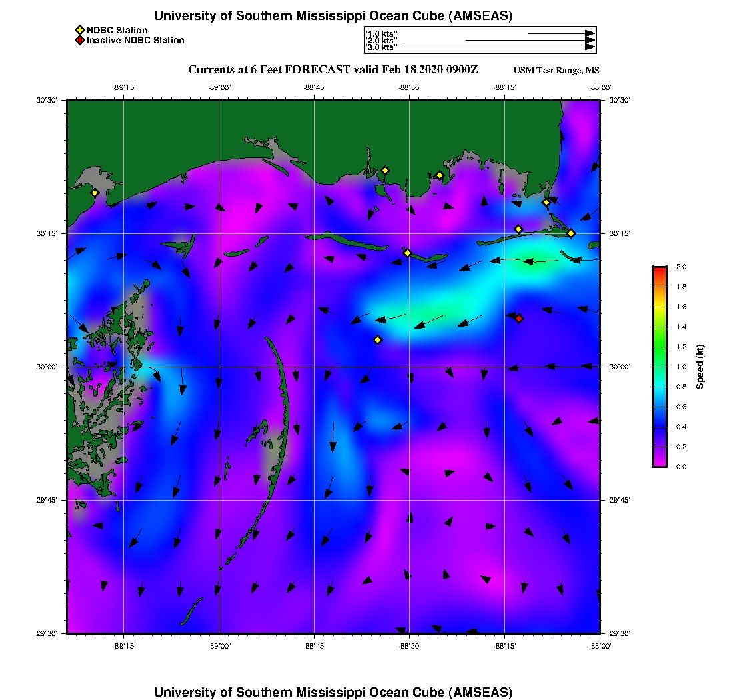Click the 3.0 kts arrow scale line
The width and height of the screenshot is (733, 700).
[500, 47]
